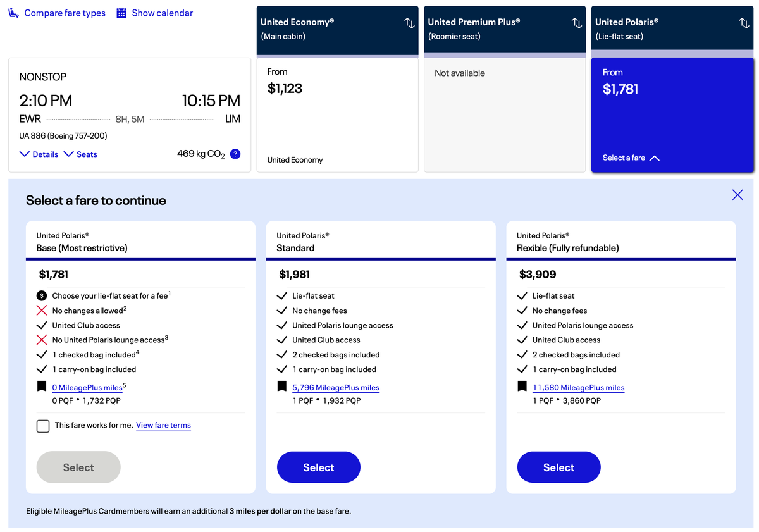This screenshot has width=759, height=532.
Task: Check 'This fare works for me' box
Action: pyautogui.click(x=43, y=426)
